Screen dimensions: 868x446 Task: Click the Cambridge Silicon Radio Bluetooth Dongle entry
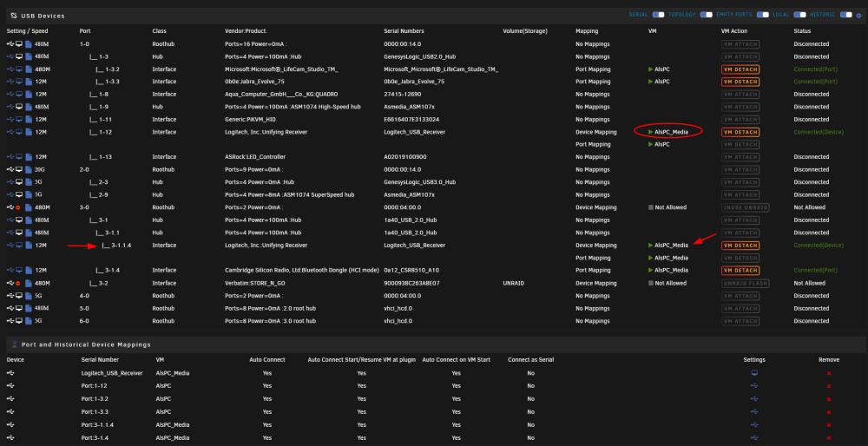(302, 270)
